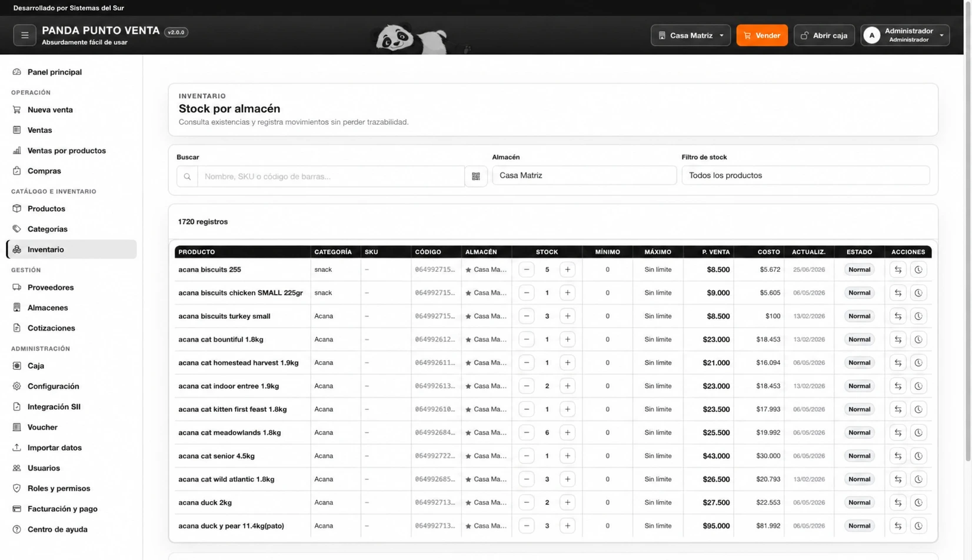Open transfer action for acana cat kitten first feast

898,409
